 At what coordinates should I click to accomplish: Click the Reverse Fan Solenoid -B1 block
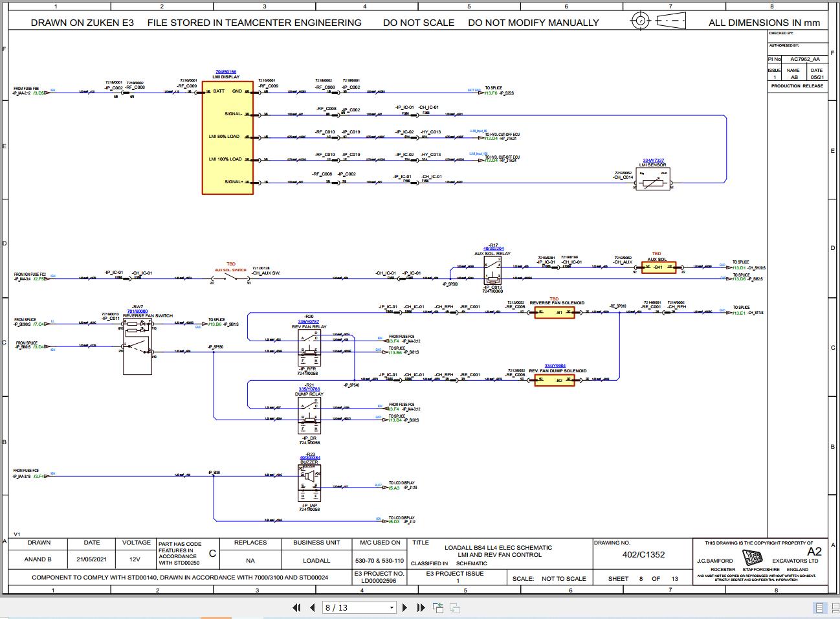pyautogui.click(x=555, y=313)
